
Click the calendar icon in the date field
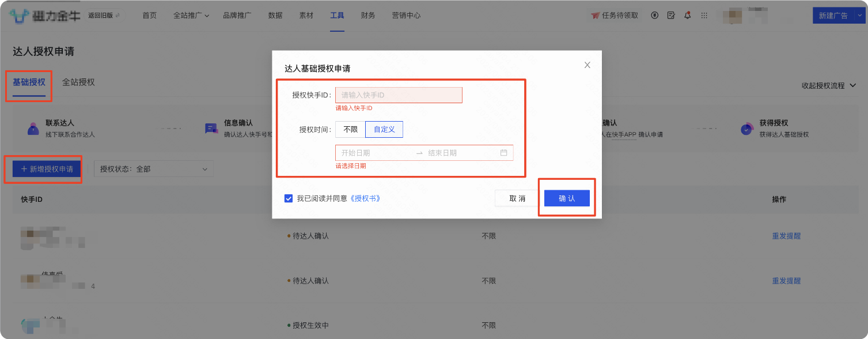tap(503, 152)
